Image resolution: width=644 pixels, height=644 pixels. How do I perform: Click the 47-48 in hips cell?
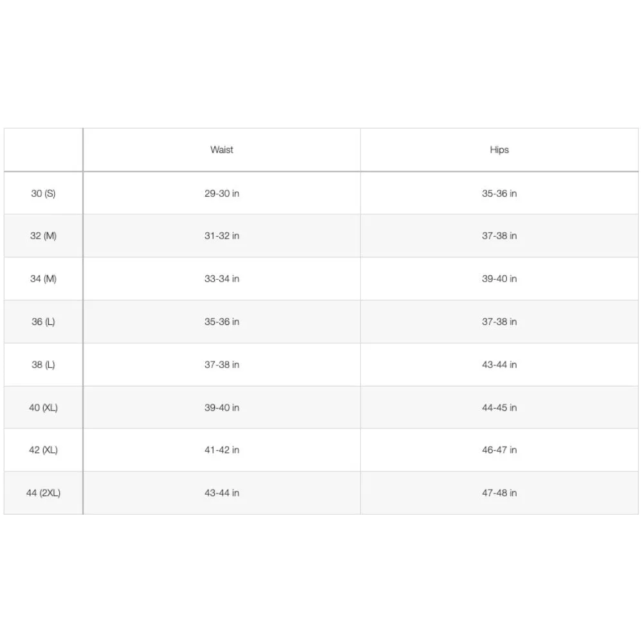pyautogui.click(x=499, y=493)
